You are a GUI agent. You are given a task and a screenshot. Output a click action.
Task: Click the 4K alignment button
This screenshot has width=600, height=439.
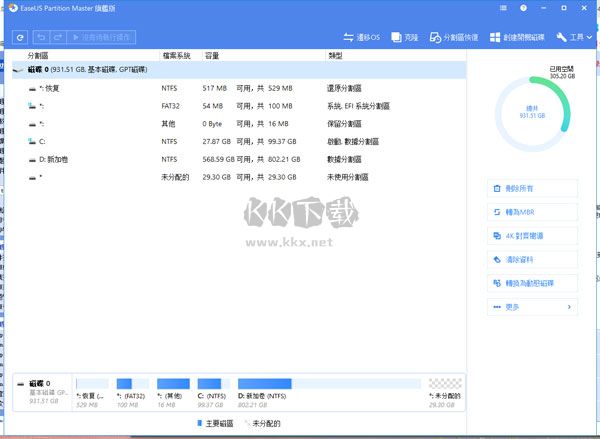[532, 236]
